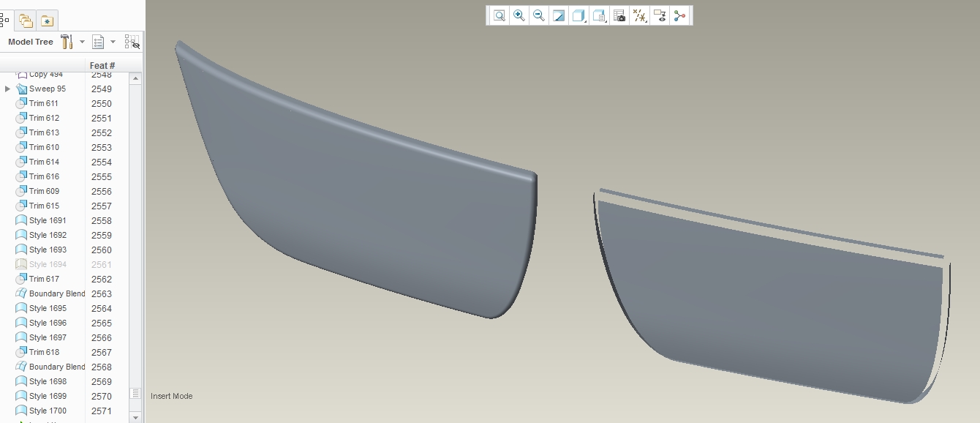Click the Zoom In magnifier icon
Image resolution: width=980 pixels, height=423 pixels.
[x=519, y=15]
